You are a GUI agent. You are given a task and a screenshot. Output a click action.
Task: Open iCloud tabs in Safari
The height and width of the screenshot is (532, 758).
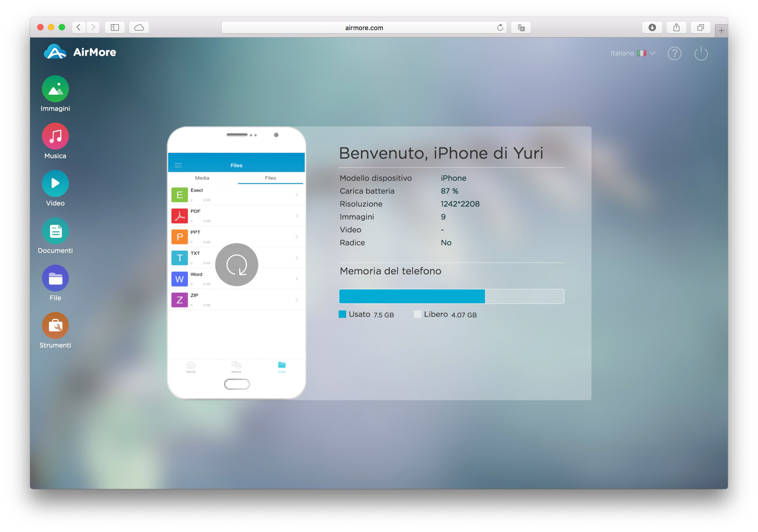pos(139,27)
